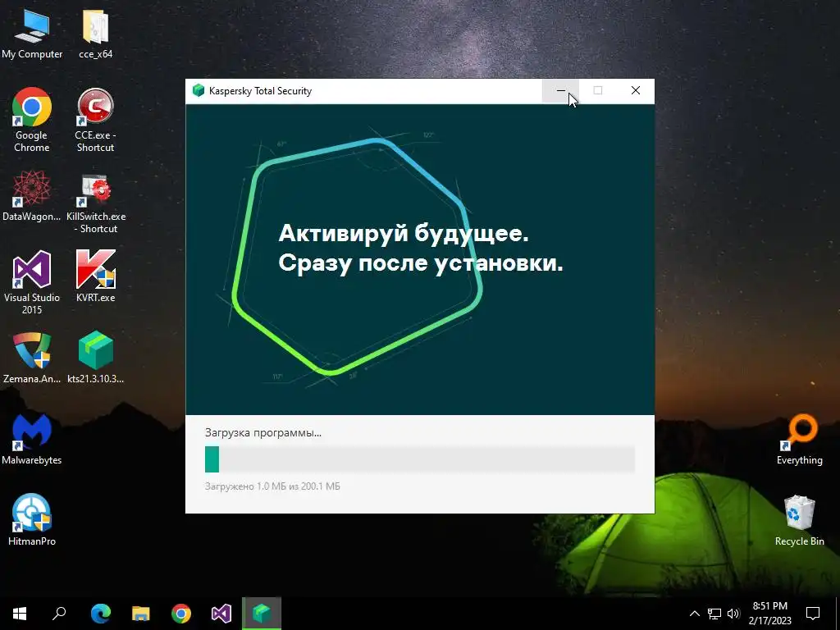
Task: Launch Microsoft Edge from the taskbar
Action: click(100, 614)
